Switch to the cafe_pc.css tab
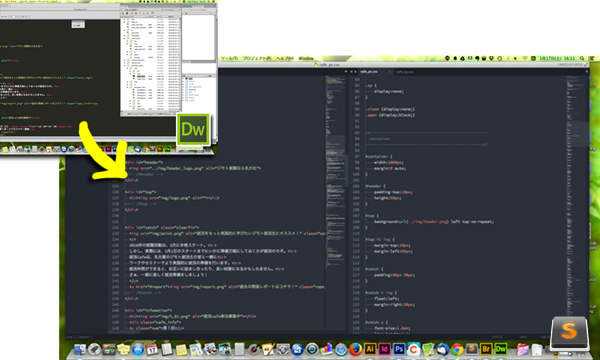The image size is (600, 360). click(369, 72)
